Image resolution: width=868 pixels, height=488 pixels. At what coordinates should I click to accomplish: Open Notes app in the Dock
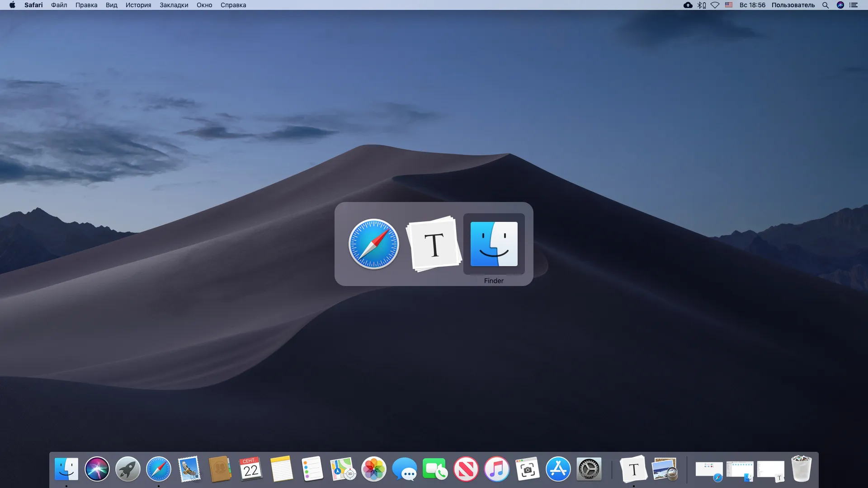pos(282,469)
